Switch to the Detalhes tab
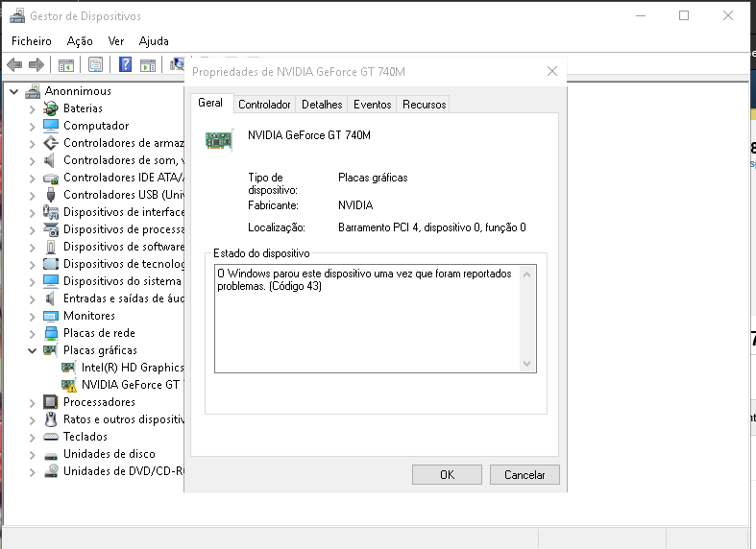 click(322, 105)
